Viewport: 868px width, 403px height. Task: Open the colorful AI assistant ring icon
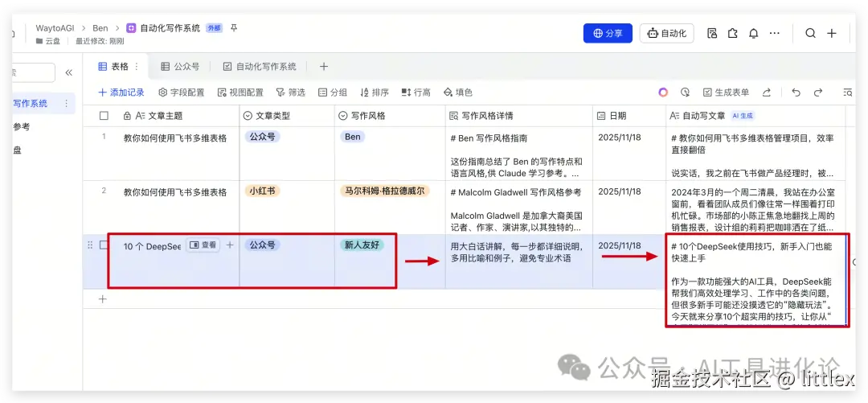[663, 93]
